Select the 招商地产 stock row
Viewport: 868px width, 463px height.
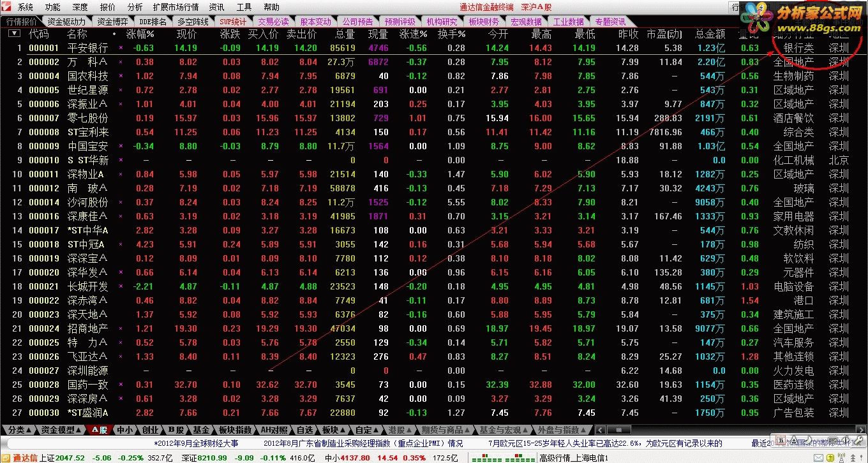(x=434, y=328)
